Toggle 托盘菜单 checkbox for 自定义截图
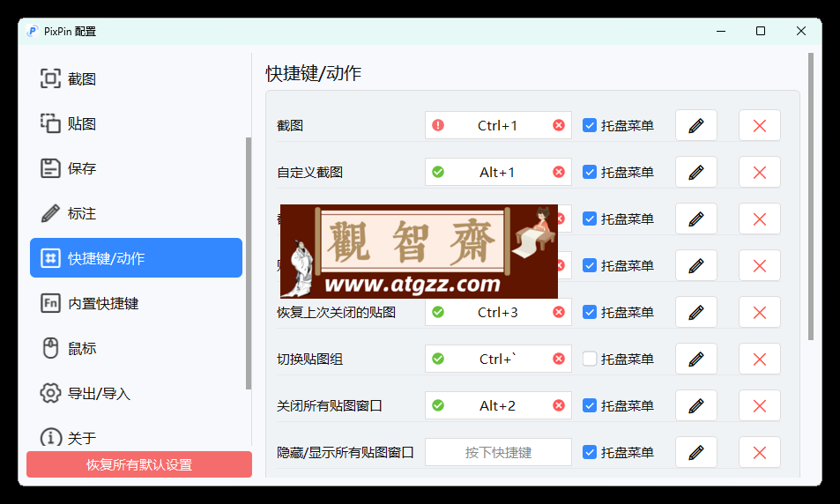 pyautogui.click(x=590, y=172)
